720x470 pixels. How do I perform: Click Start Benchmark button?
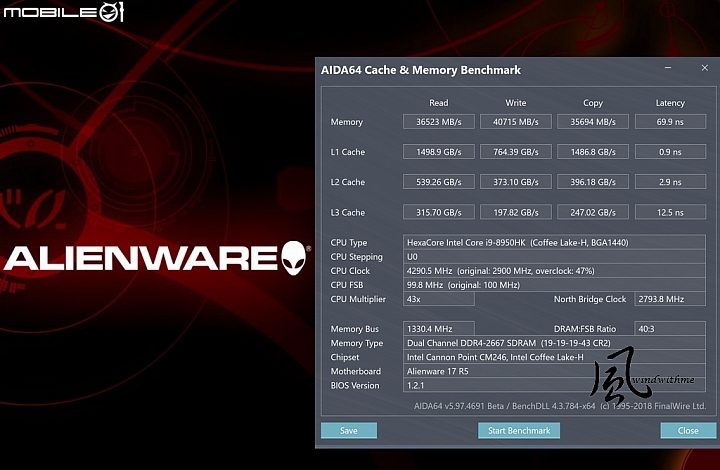pos(519,431)
